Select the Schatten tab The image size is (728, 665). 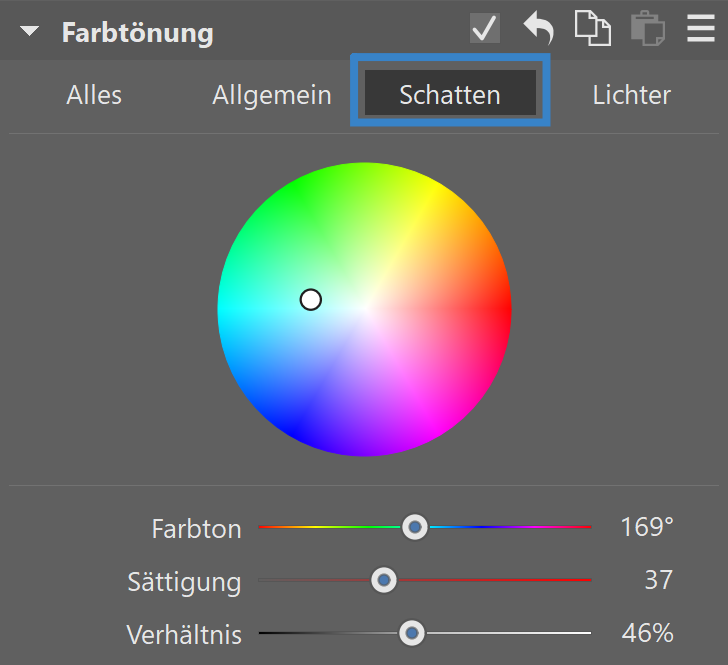[450, 95]
